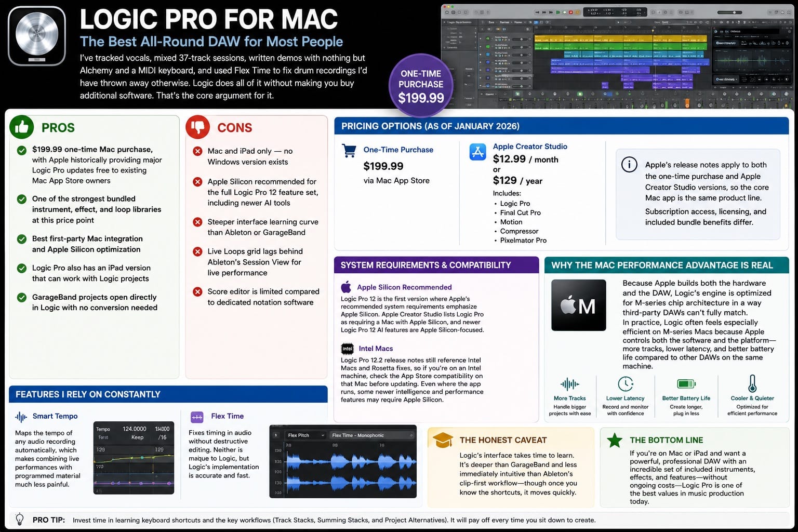Click the purple ONE-TIME PURCHASE $199.99 badge
The image size is (798, 532).
421,86
